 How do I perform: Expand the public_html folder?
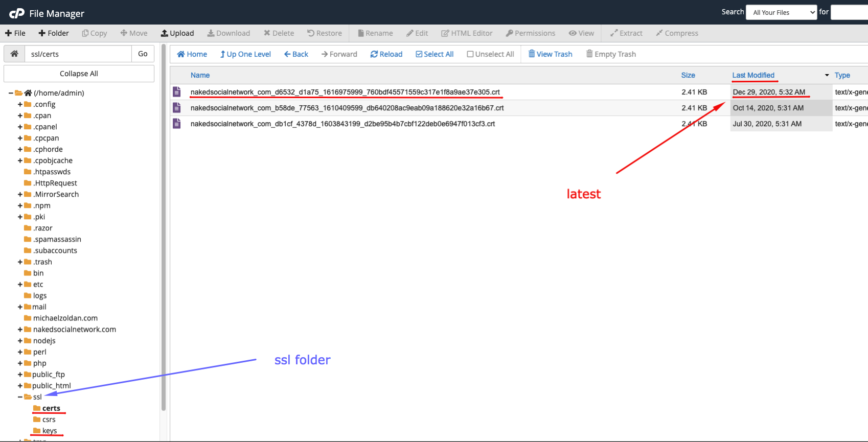[x=20, y=386]
